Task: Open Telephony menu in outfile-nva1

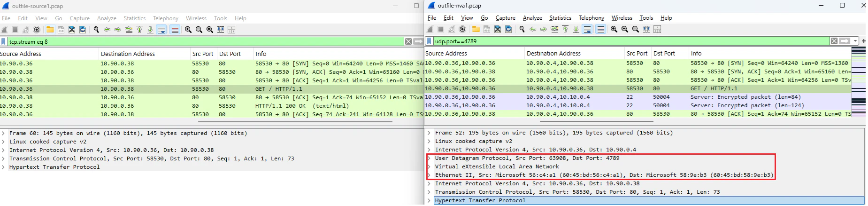Action: tap(591, 18)
